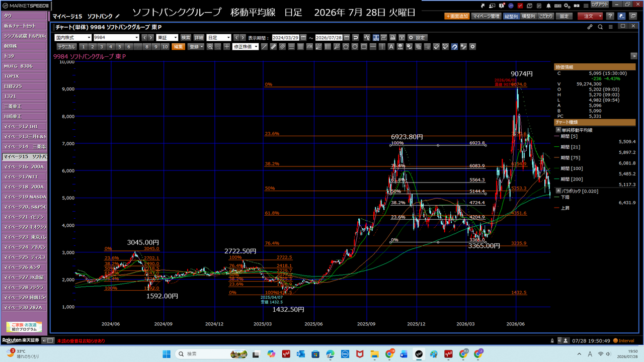Click the zoom in magnifier icon

(209, 47)
